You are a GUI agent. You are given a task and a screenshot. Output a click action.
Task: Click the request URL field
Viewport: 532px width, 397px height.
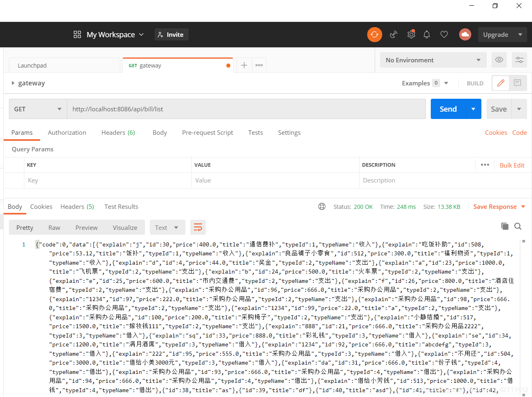[246, 109]
